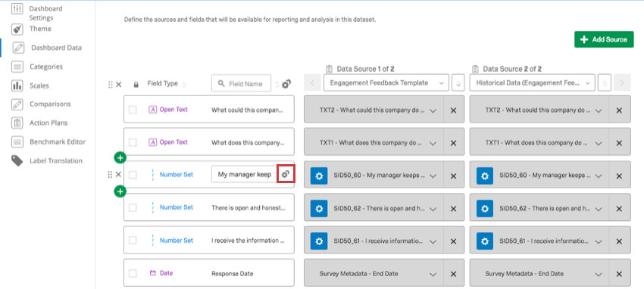644x289 pixels.
Task: Expand SID50_62 field dropdown in Data Source 2
Action: tap(599, 209)
